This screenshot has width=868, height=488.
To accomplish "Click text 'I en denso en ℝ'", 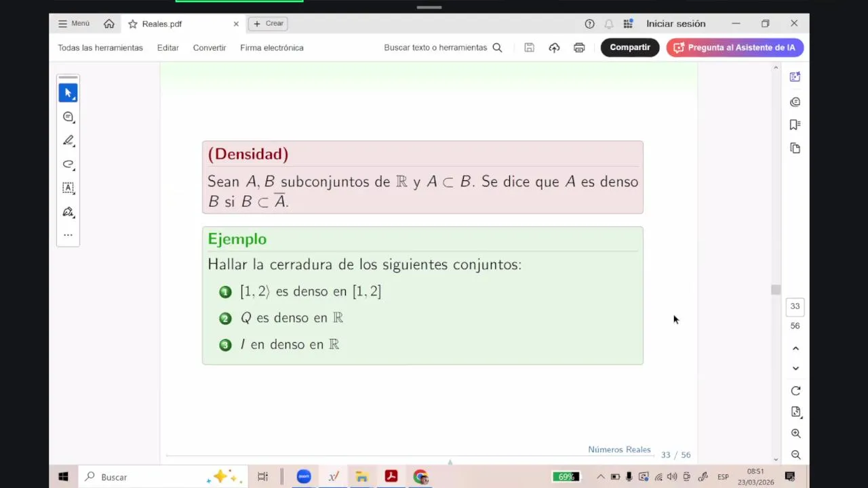I will [290, 344].
